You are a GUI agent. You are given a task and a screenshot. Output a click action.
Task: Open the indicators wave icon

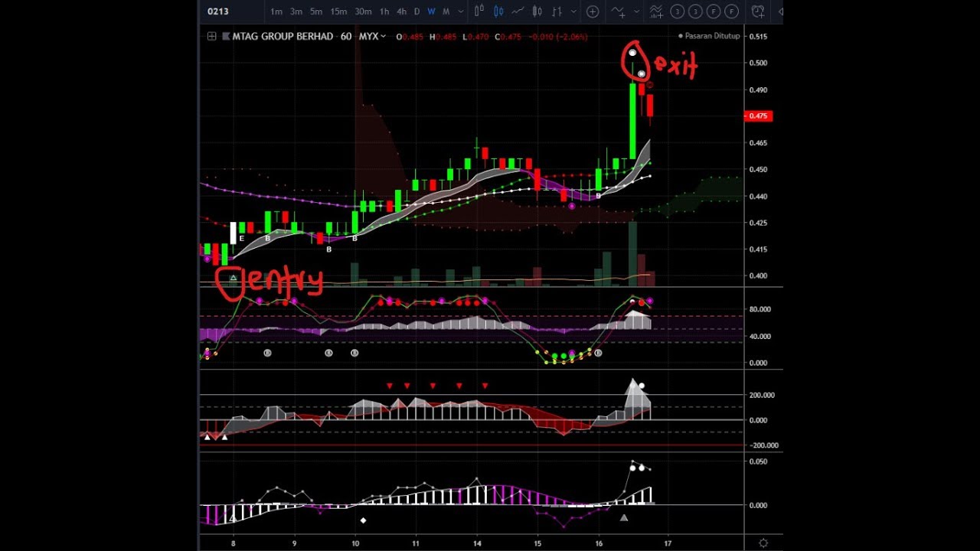[618, 11]
